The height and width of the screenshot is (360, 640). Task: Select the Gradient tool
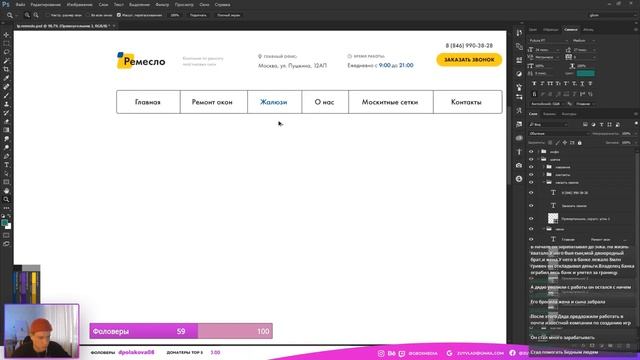(x=6, y=130)
